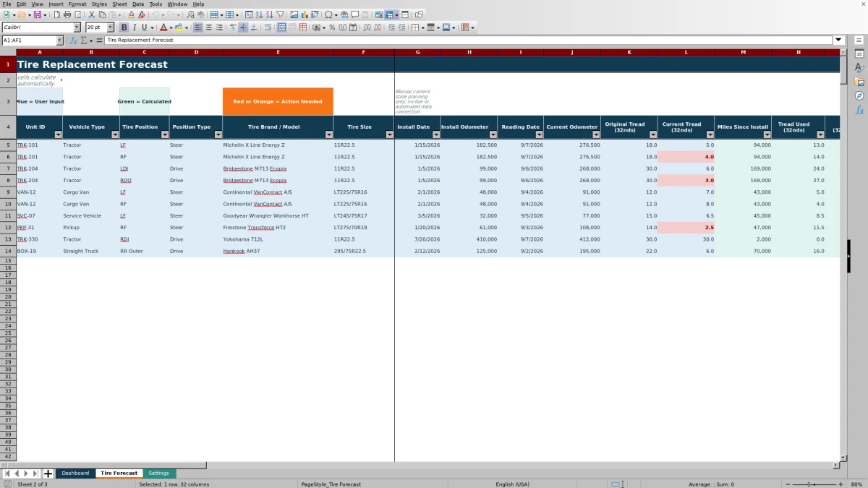Click the Cut scissors icon
The height and width of the screenshot is (488, 868).
tap(92, 14)
